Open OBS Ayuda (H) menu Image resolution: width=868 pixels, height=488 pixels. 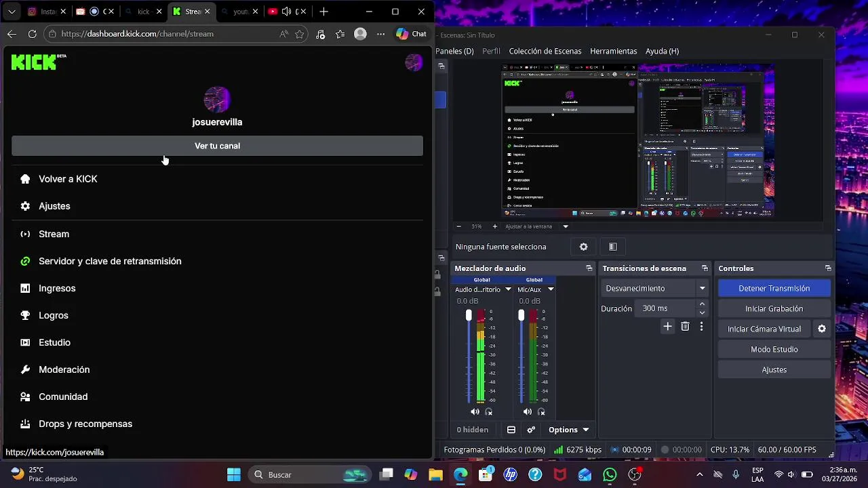coord(663,51)
